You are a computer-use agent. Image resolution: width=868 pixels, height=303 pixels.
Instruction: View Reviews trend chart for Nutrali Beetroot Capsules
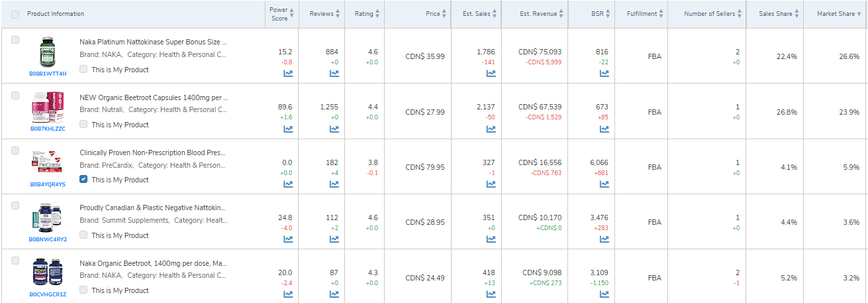tap(334, 129)
